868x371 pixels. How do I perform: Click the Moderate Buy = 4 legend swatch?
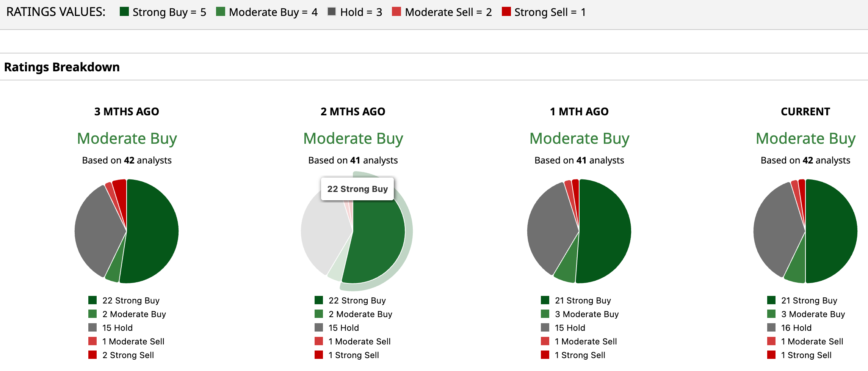220,11
